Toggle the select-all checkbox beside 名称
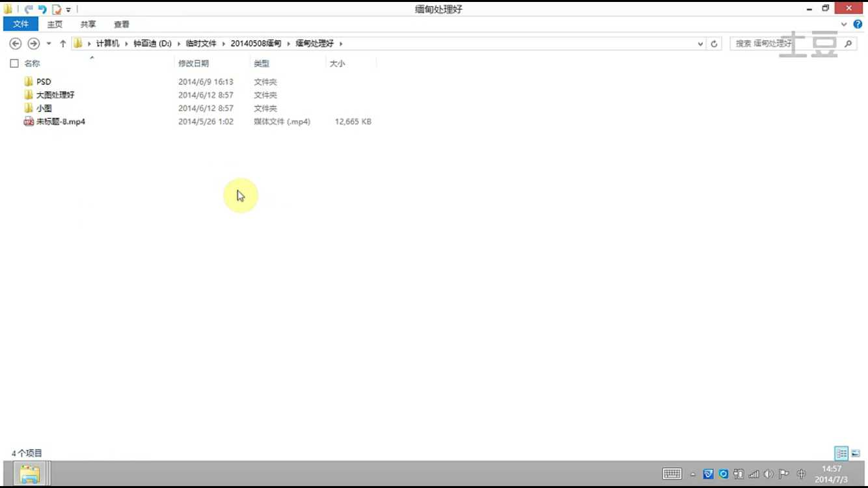Viewport: 868px width, 488px height. pos(14,63)
